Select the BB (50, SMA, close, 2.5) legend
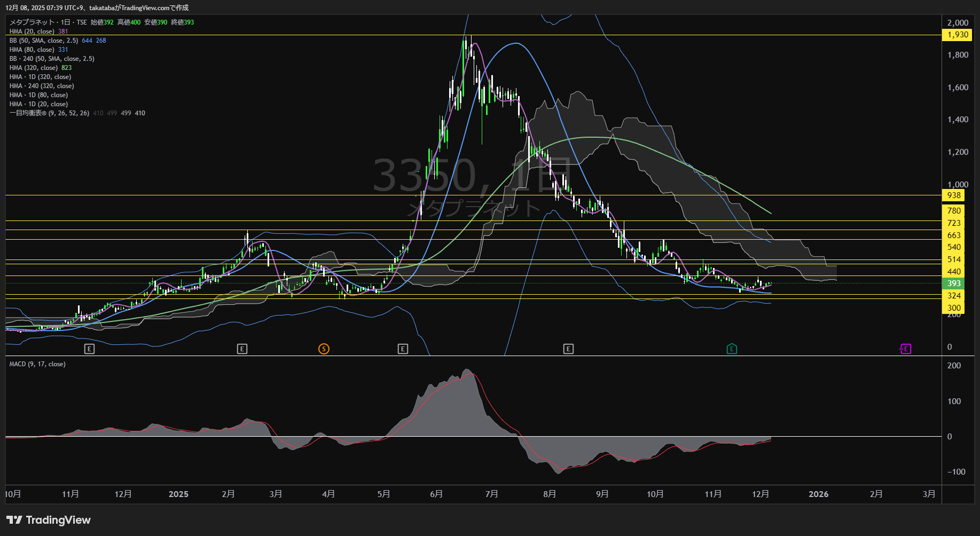 44,41
